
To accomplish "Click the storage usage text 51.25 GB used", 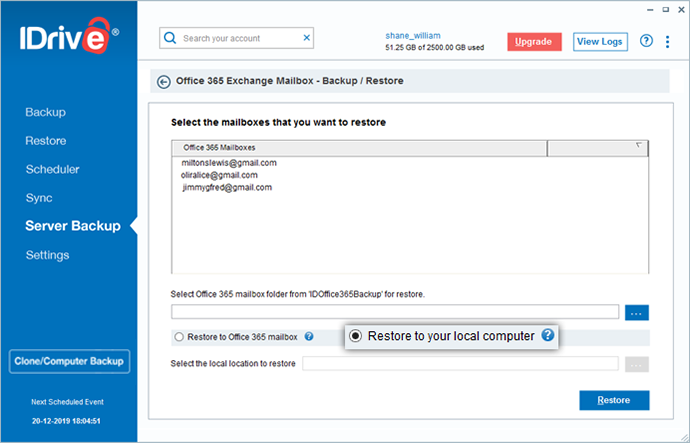I will coord(435,48).
